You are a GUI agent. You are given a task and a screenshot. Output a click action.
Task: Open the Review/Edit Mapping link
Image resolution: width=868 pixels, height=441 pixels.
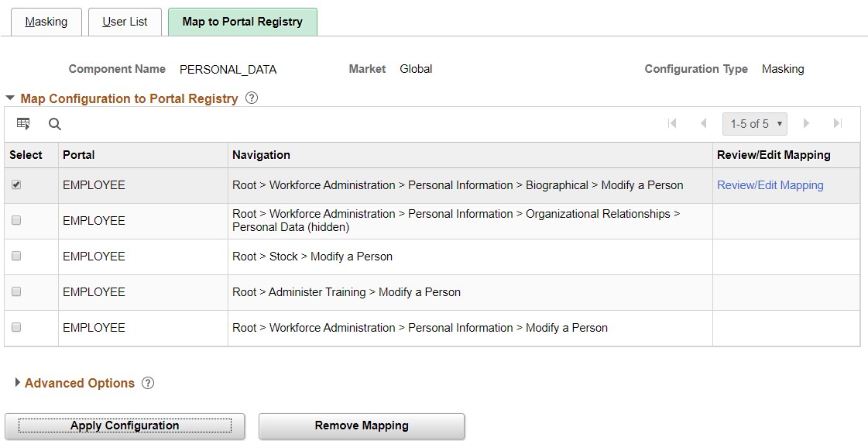[770, 185]
